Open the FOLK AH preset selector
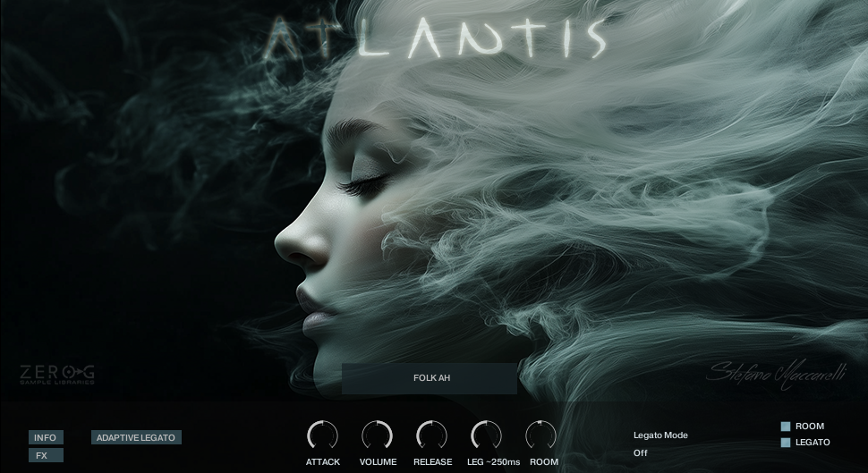This screenshot has width=868, height=473. tap(430, 378)
